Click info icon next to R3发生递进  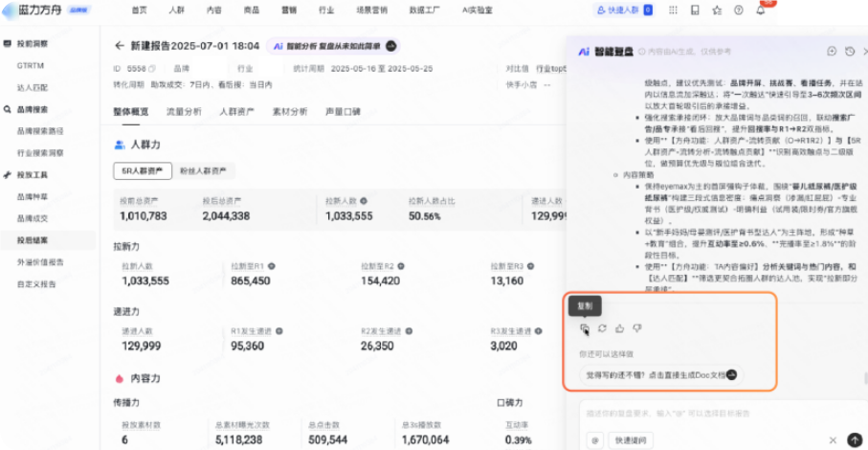click(x=538, y=331)
